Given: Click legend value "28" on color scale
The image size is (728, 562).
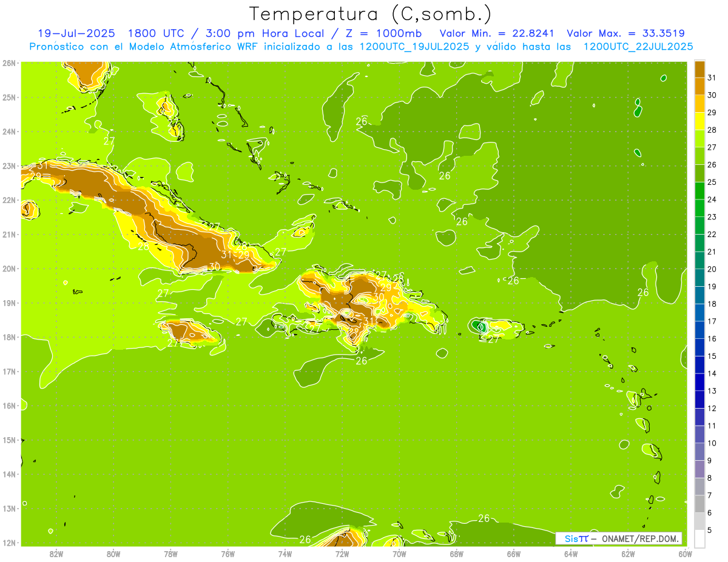Looking at the screenshot, I should pyautogui.click(x=712, y=130).
